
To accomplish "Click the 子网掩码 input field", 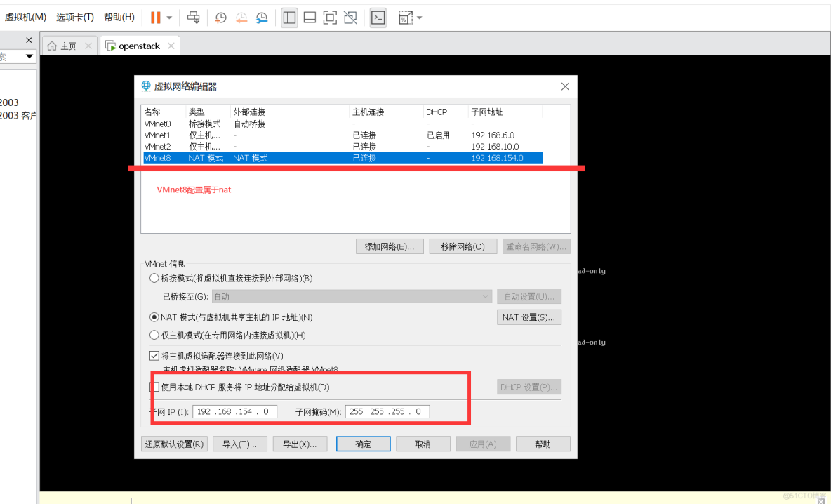I will pos(387,411).
